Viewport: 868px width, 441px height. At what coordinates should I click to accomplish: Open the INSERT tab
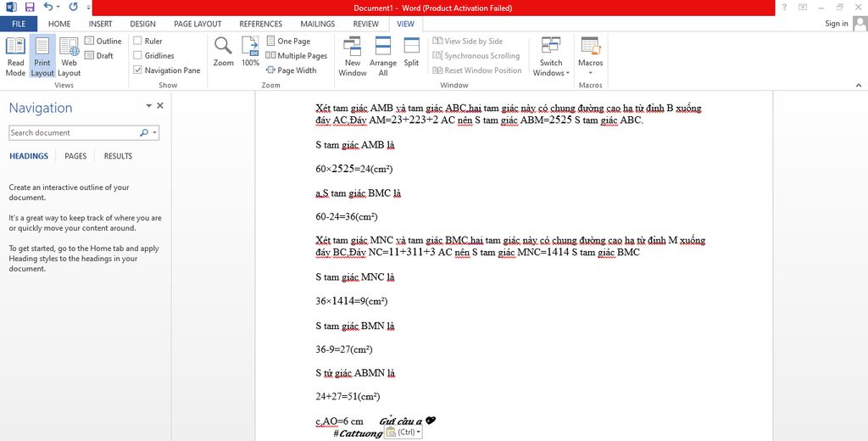coord(100,24)
